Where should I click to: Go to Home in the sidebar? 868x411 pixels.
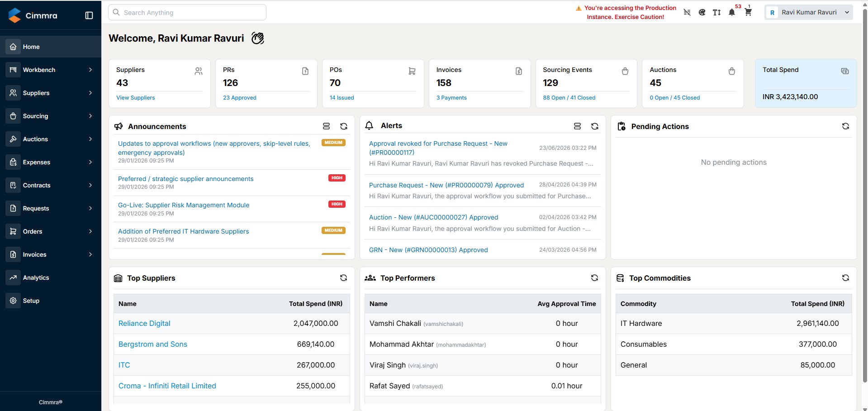pyautogui.click(x=51, y=47)
